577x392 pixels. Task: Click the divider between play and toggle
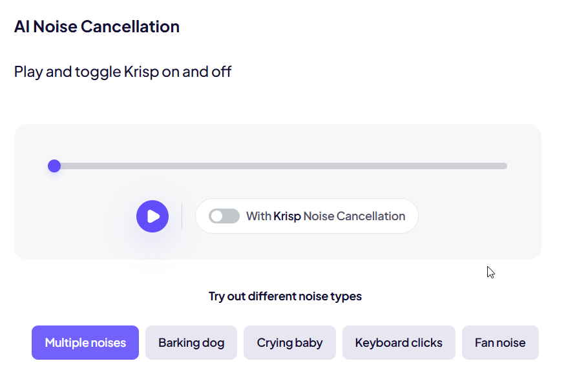point(182,216)
